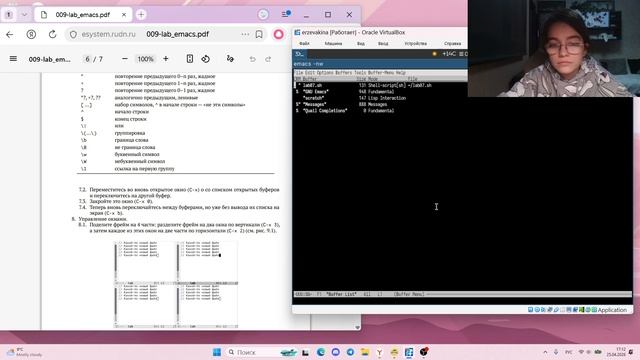Redo the PDF annotation
Image resolution: width=640 pixels, height=360 pixels.
point(268,59)
